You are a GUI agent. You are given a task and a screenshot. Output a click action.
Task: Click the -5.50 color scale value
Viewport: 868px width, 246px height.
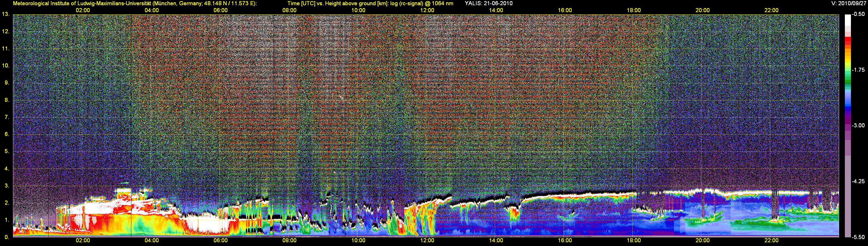[858, 237]
